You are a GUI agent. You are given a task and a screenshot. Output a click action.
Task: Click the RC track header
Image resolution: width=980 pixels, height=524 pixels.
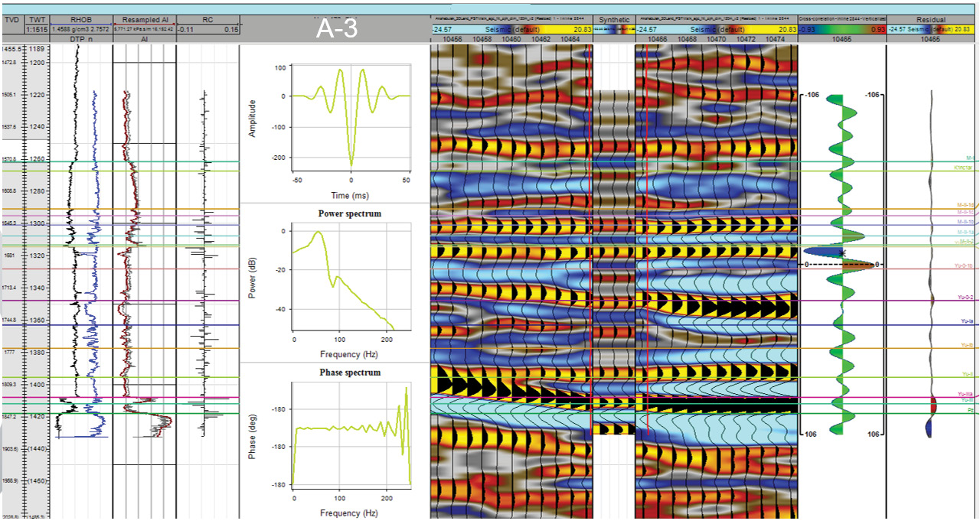pos(207,19)
